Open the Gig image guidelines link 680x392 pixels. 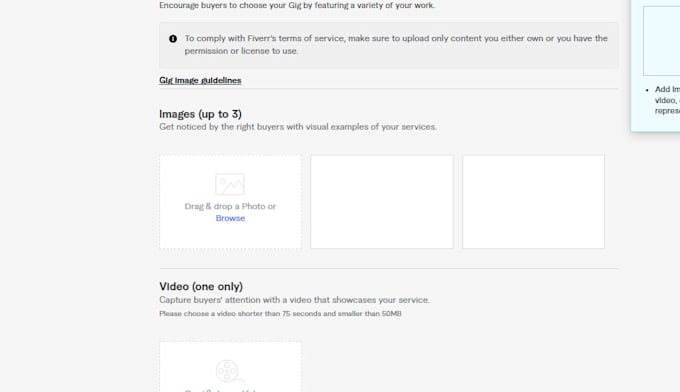200,80
